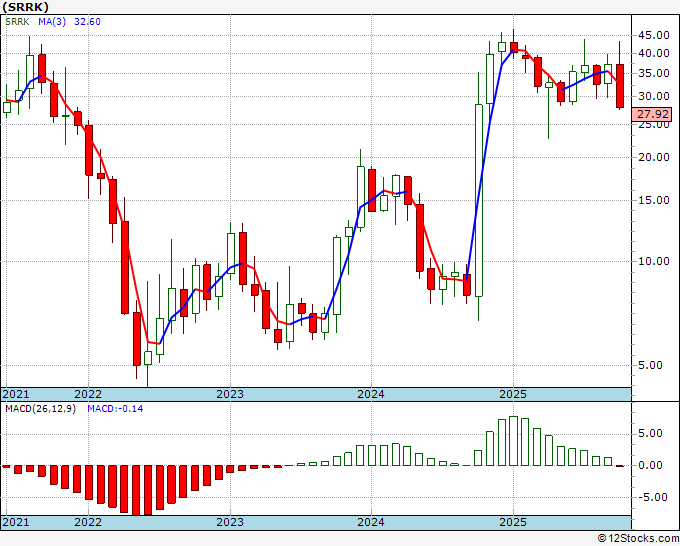Click the last red candlestick ending at 27.92

pos(620,86)
